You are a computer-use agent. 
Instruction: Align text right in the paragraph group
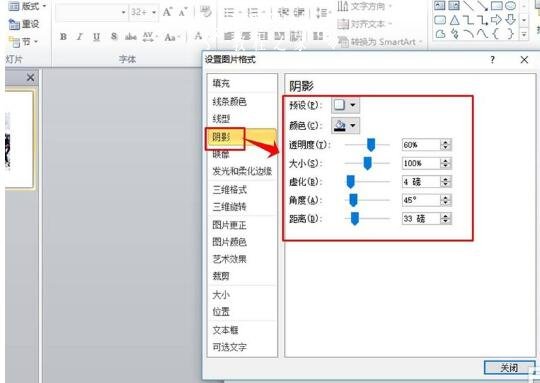pos(263,36)
